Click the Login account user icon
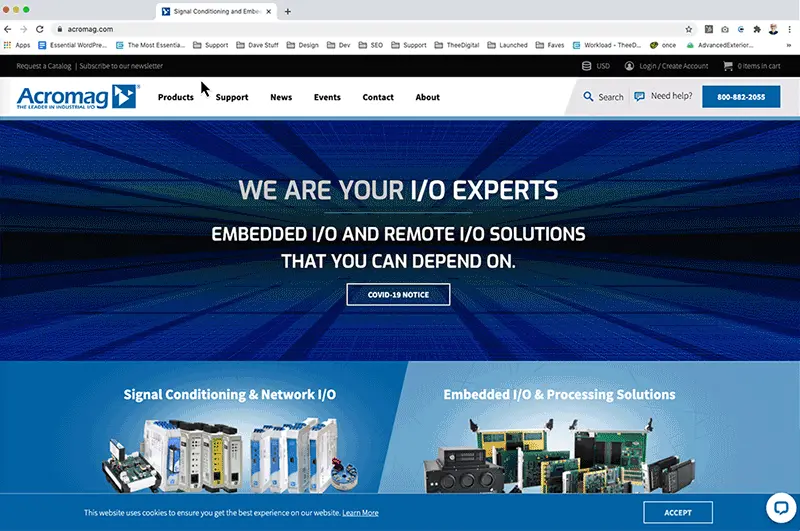 [630, 66]
